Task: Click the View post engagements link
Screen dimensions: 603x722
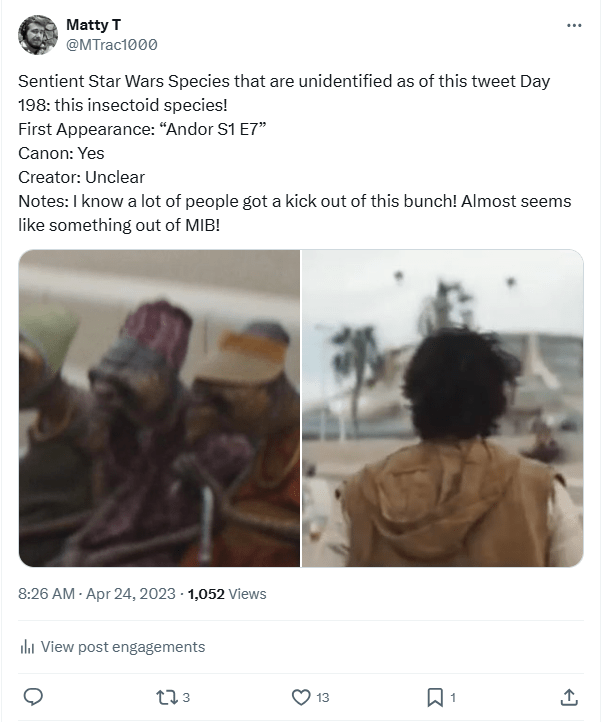Action: click(x=122, y=647)
